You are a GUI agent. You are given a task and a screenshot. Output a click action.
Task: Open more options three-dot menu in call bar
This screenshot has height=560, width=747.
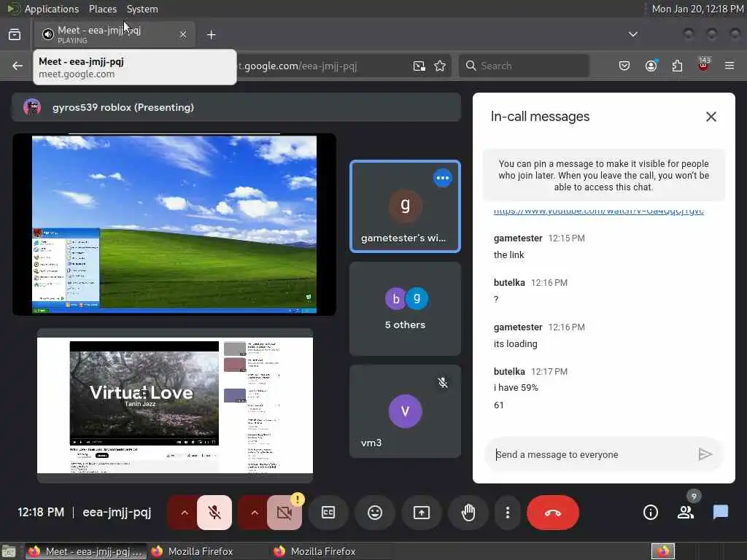tap(508, 513)
